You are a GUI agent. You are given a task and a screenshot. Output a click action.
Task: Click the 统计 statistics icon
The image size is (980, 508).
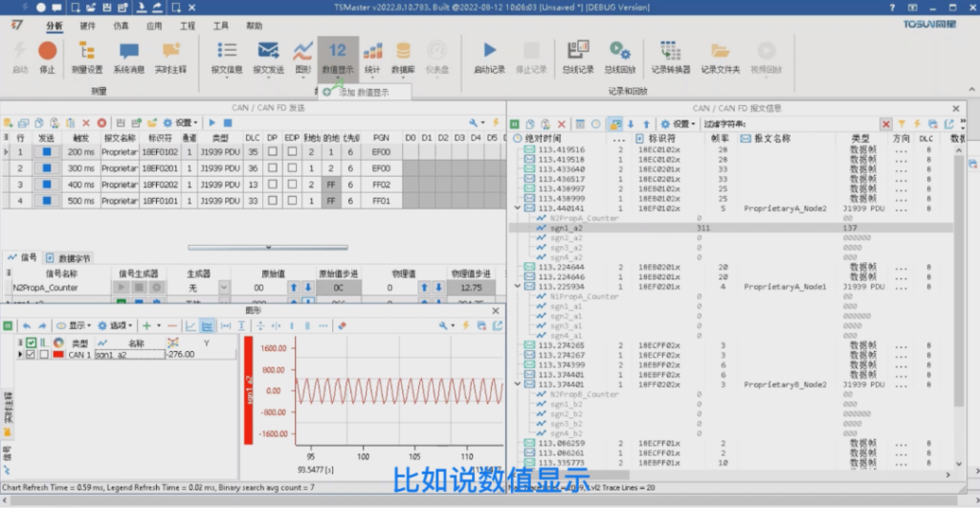(372, 56)
